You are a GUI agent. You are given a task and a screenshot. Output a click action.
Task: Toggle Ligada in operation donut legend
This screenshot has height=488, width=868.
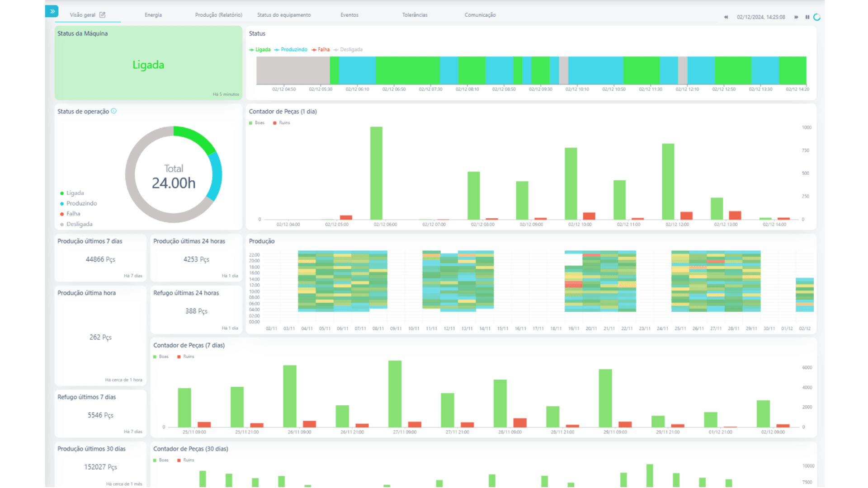(72, 193)
